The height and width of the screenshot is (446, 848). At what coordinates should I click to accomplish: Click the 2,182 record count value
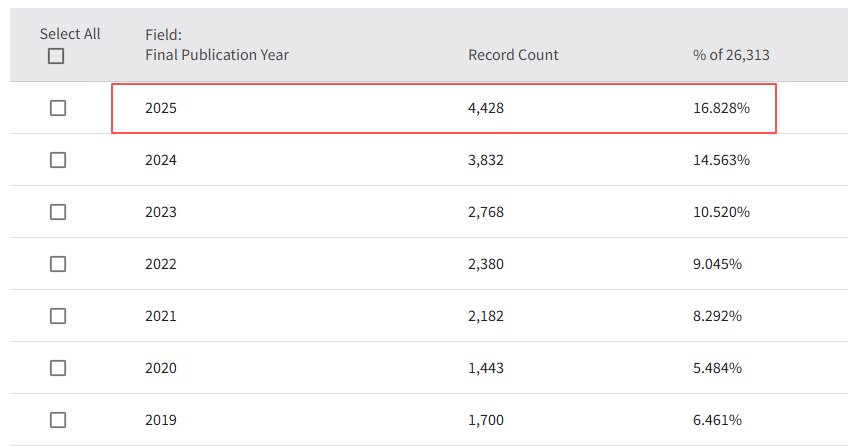pyautogui.click(x=486, y=316)
